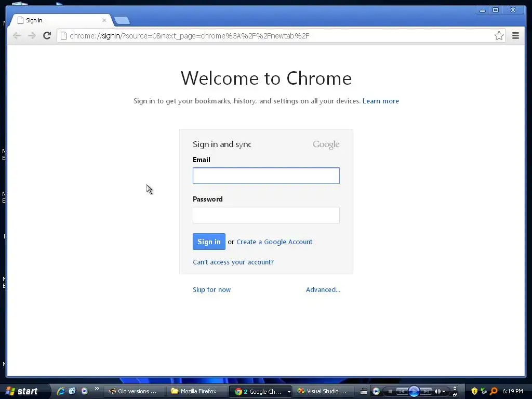Mute the Media Player toolbar speaker icon
This screenshot has height=399, width=532.
pos(437,392)
